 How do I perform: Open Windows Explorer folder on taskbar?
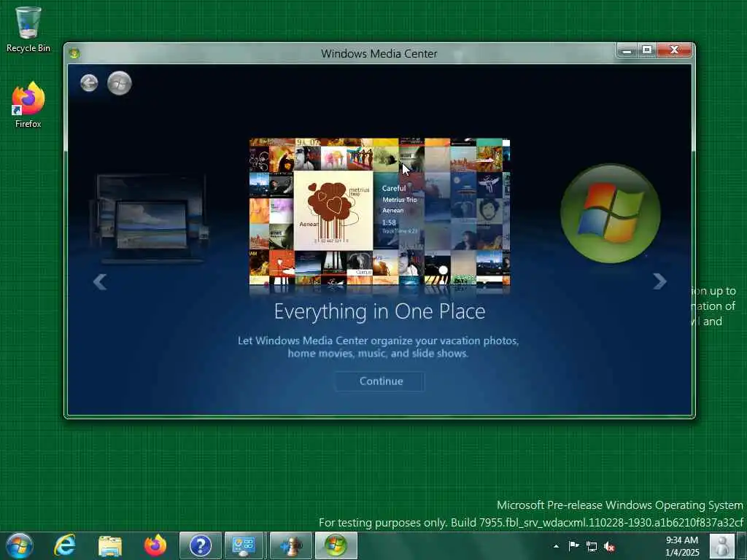tap(110, 545)
